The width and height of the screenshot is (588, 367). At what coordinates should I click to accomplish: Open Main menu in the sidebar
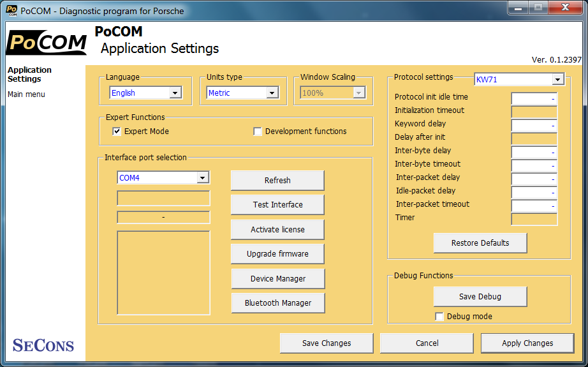click(x=26, y=94)
